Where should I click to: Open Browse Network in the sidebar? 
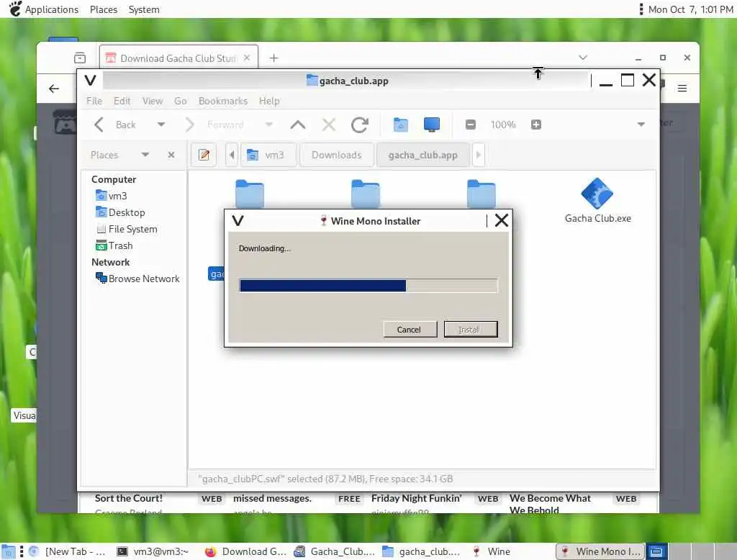[137, 279]
